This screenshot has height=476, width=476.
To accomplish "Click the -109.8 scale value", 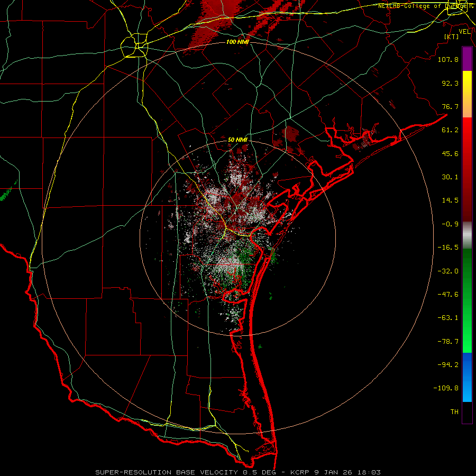I will pyautogui.click(x=446, y=388).
